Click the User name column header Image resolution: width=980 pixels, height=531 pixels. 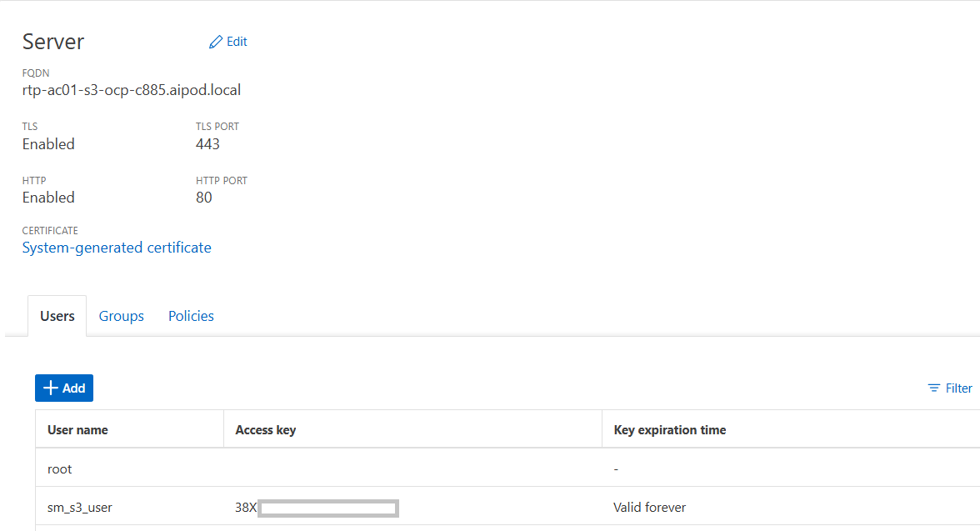[x=77, y=429]
